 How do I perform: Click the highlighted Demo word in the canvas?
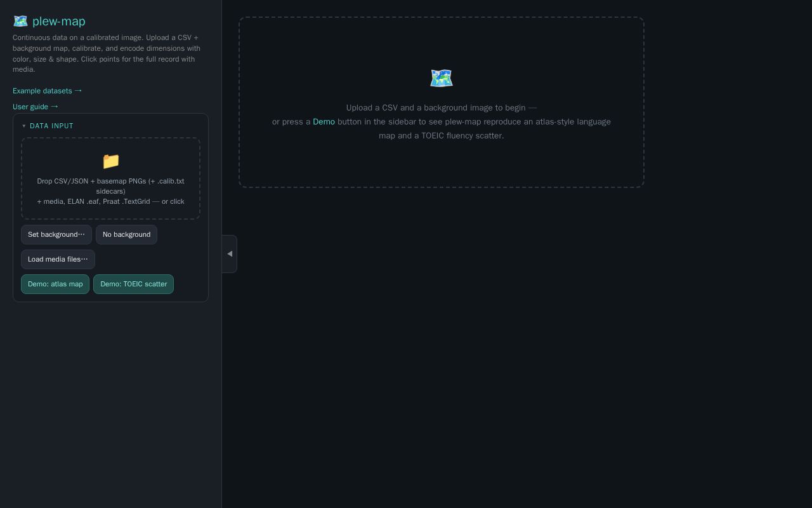click(x=324, y=122)
